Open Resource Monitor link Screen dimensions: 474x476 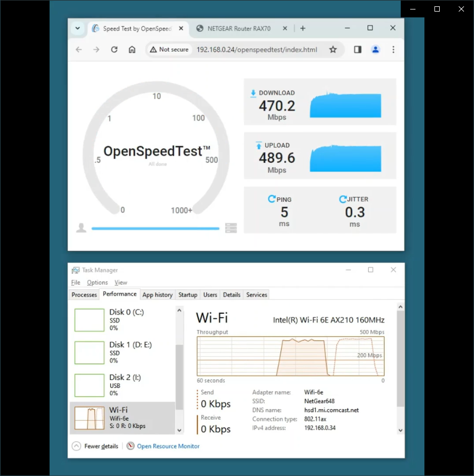pyautogui.click(x=168, y=446)
